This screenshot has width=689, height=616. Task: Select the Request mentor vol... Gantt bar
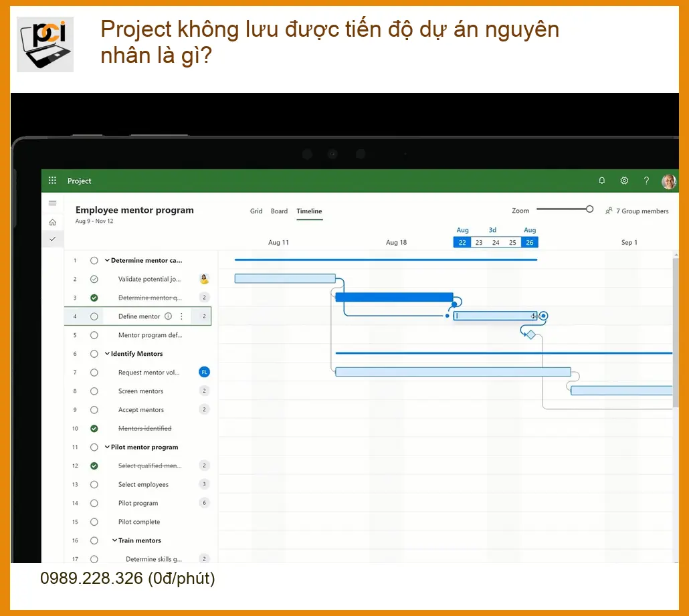pyautogui.click(x=453, y=372)
